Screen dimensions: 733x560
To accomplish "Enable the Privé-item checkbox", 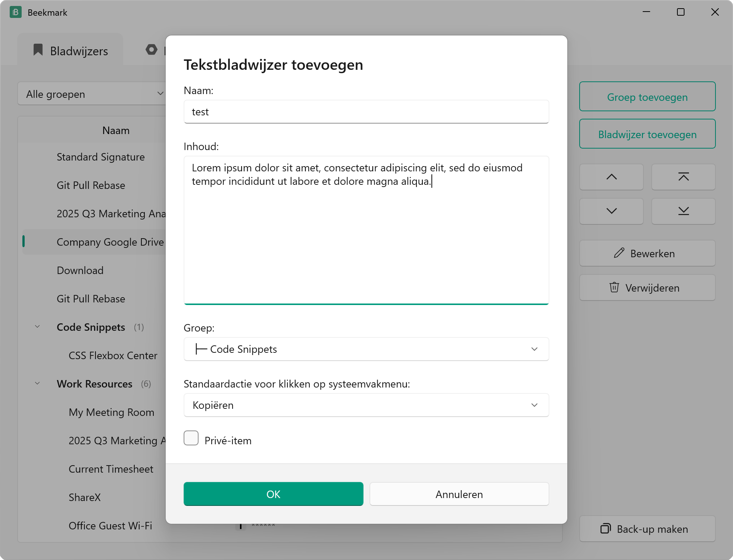I will pos(191,438).
